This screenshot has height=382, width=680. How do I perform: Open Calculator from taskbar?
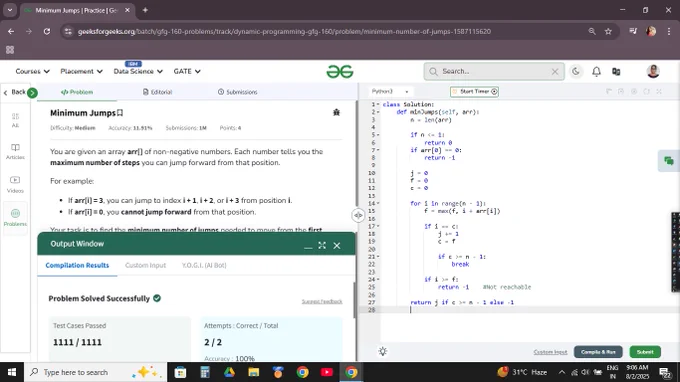point(205,372)
